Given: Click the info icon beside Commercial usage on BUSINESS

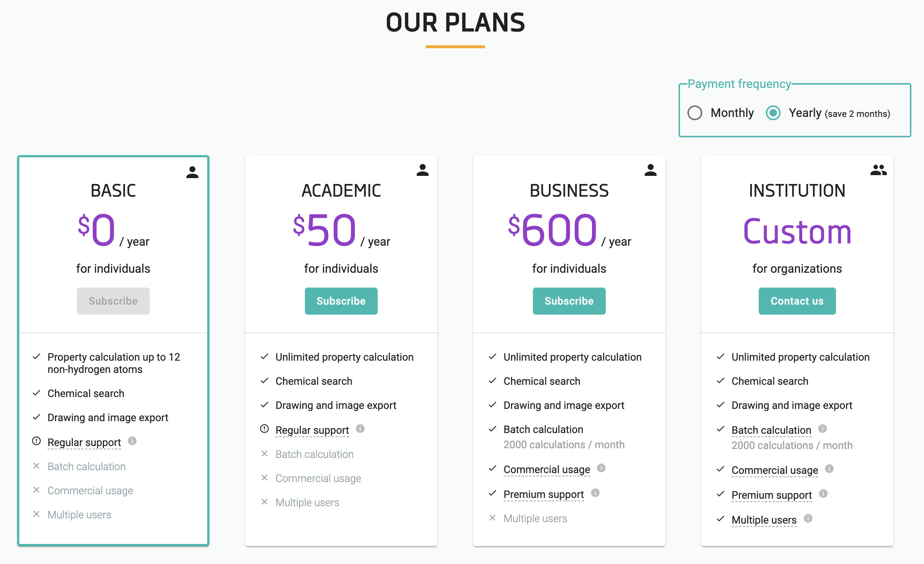Looking at the screenshot, I should pos(602,468).
